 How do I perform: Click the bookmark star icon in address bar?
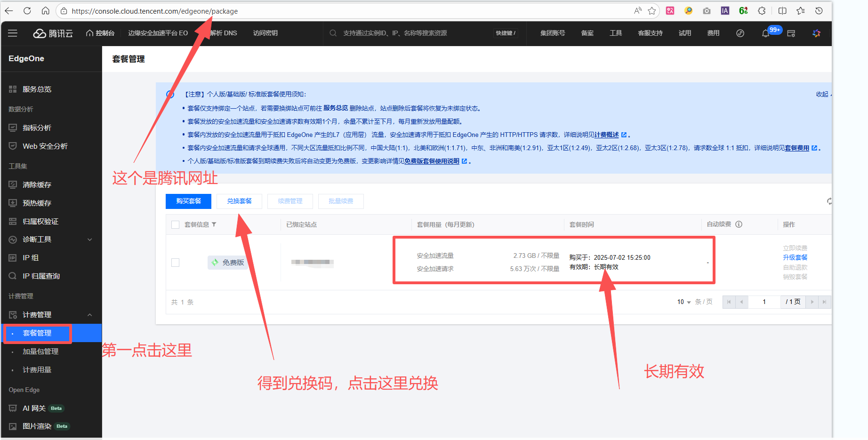click(x=651, y=11)
